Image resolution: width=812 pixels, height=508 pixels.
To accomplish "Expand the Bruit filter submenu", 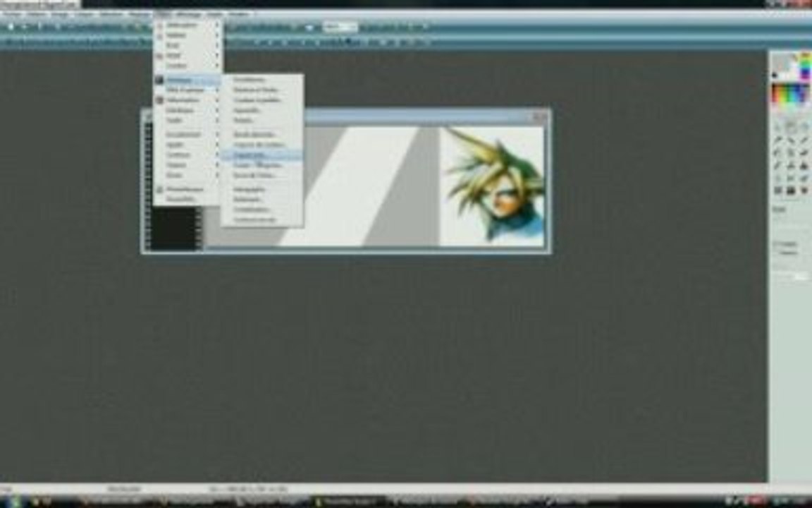I will (x=187, y=45).
